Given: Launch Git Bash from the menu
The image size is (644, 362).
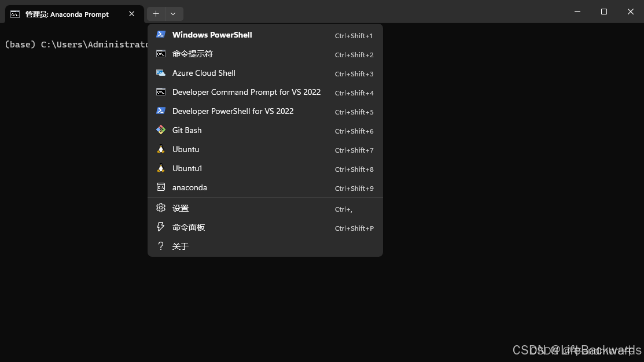Looking at the screenshot, I should pyautogui.click(x=265, y=130).
